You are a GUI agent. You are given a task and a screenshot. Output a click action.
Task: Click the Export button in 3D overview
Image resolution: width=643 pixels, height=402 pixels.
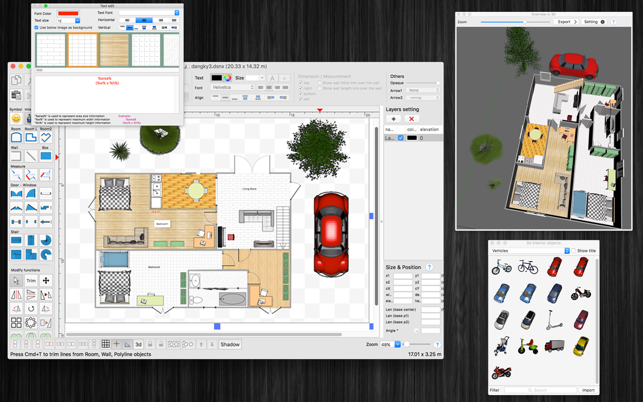[566, 22]
